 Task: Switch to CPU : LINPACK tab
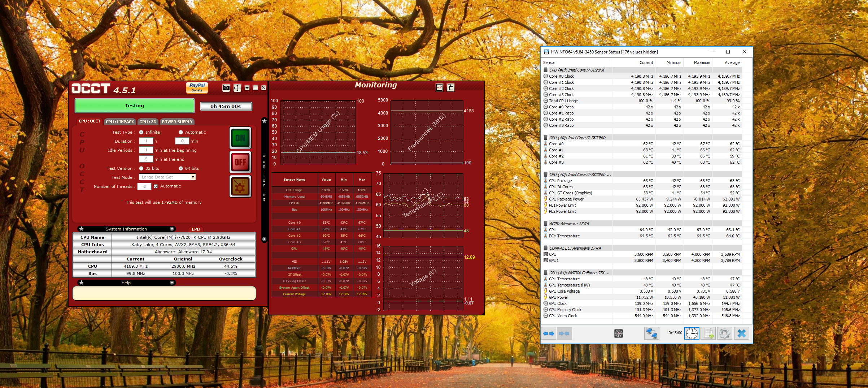[120, 122]
